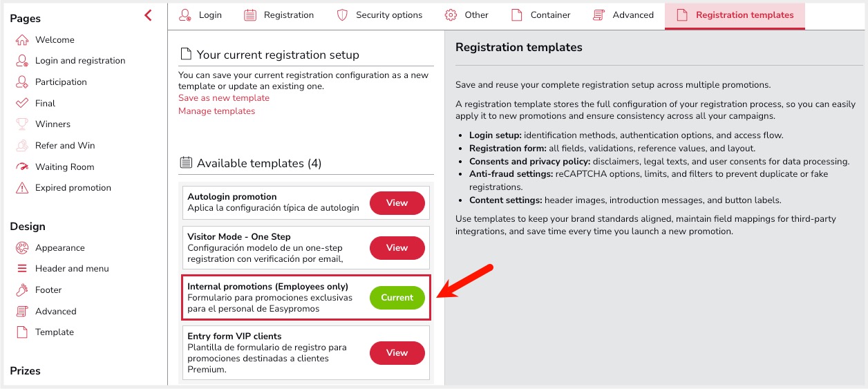The height and width of the screenshot is (389, 868).
Task: Click the Header and menu hamburger icon
Action: [x=22, y=269]
